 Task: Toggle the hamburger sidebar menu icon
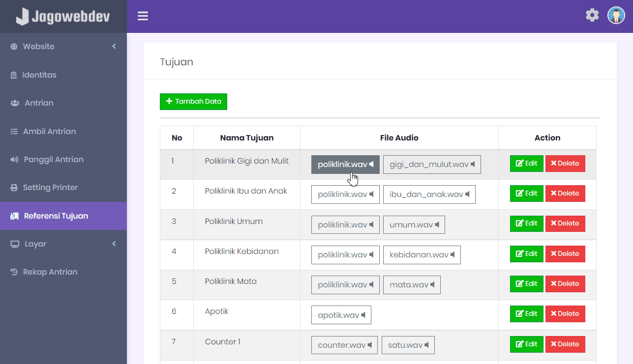click(143, 16)
